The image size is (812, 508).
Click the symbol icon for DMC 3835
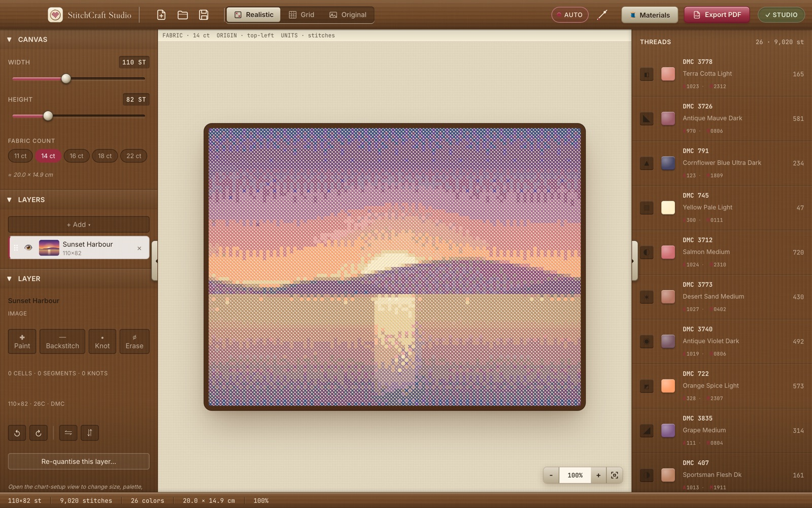click(647, 431)
